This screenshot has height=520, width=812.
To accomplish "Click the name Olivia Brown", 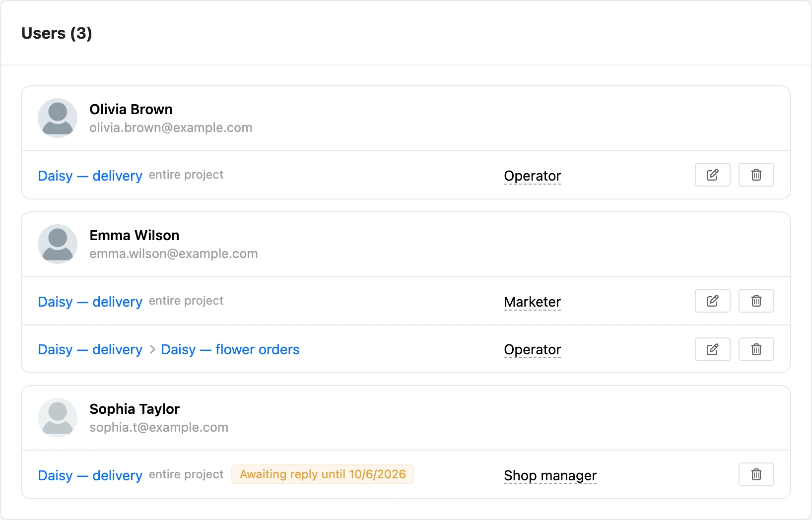I will coord(131,109).
